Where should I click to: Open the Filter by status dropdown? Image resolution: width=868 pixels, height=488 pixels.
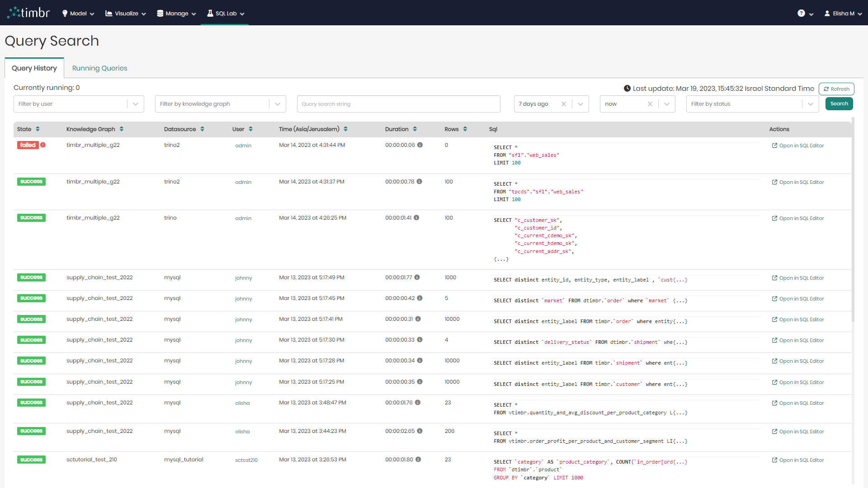click(811, 103)
